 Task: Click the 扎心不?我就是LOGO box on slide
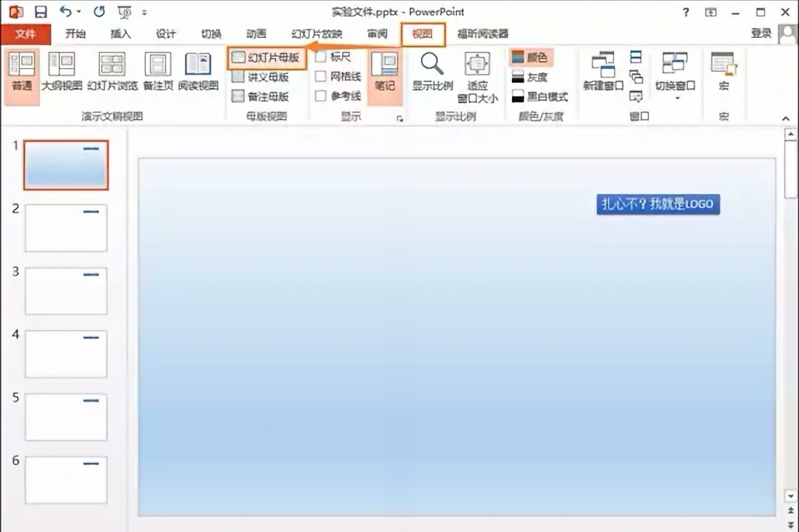(658, 204)
